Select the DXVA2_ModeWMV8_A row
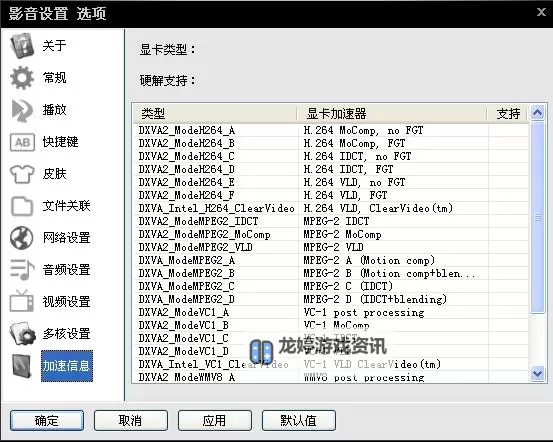The image size is (553, 442). pos(331,377)
